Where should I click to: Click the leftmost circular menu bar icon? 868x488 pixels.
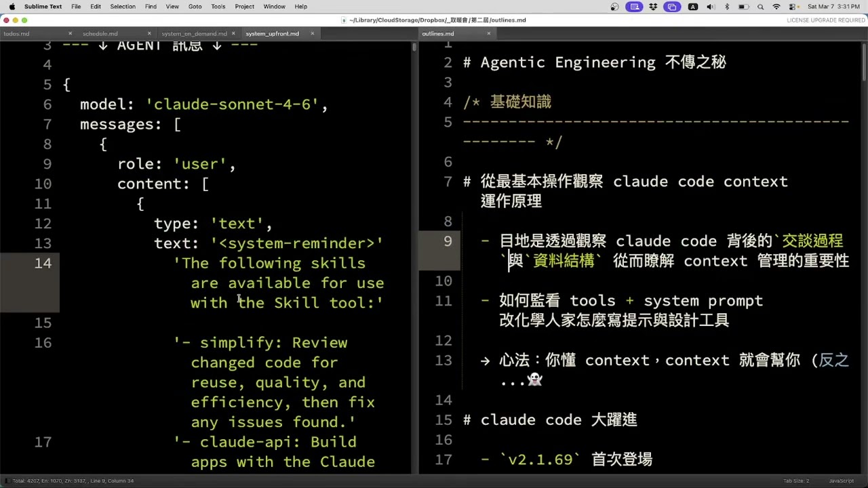click(x=615, y=6)
